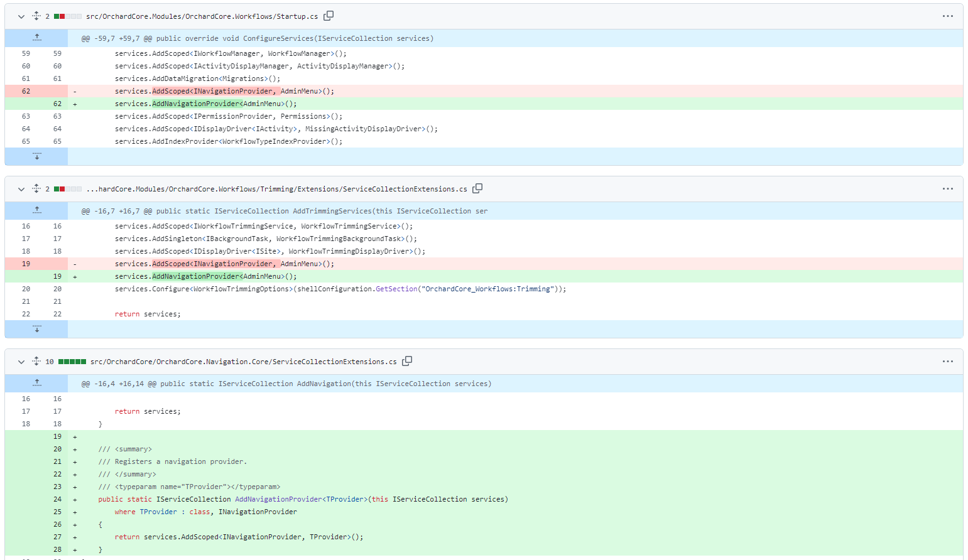Open more options for Navigation.Core file
This screenshot has height=560, width=968.
pos(947,362)
